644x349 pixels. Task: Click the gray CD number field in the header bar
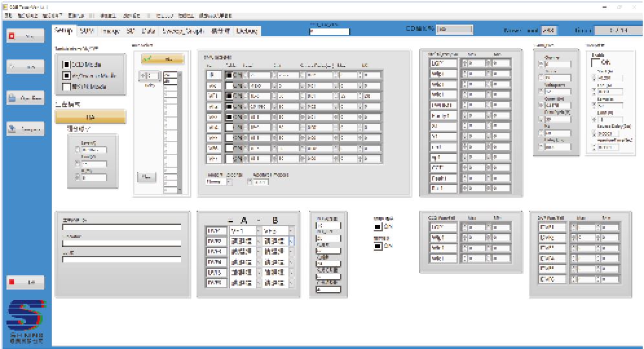pos(455,29)
